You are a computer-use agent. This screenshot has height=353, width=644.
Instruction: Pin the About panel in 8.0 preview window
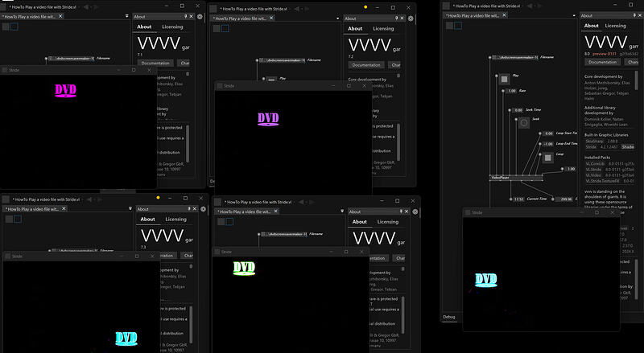(x=634, y=15)
